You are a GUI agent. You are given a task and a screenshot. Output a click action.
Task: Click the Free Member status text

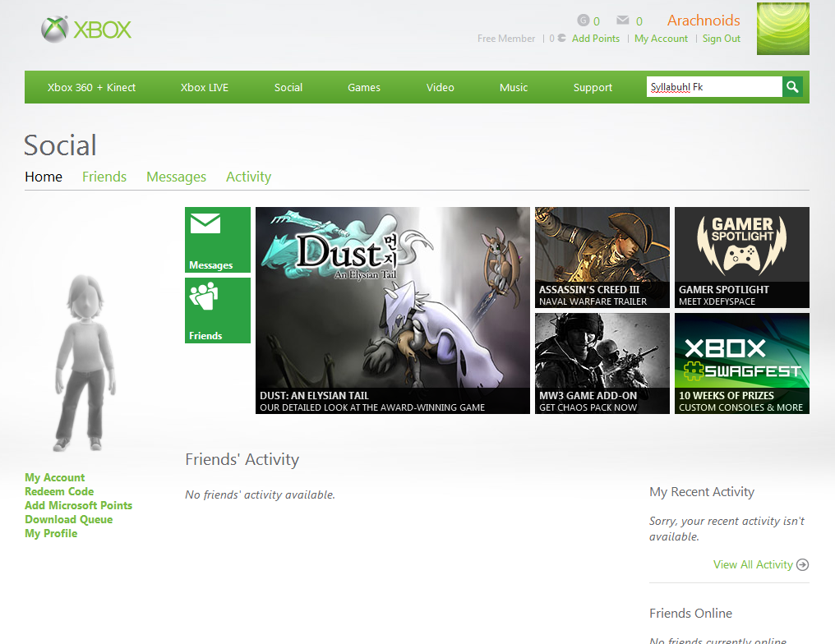(506, 39)
